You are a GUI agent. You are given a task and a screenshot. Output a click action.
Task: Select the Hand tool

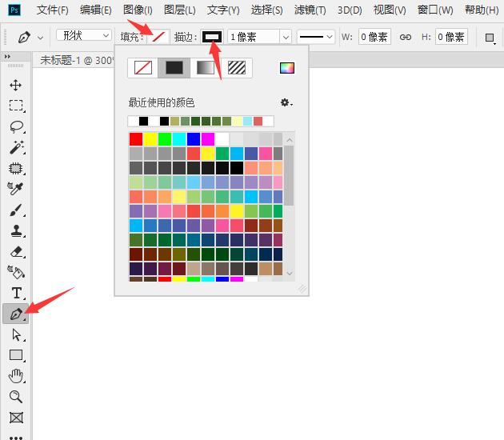16,376
